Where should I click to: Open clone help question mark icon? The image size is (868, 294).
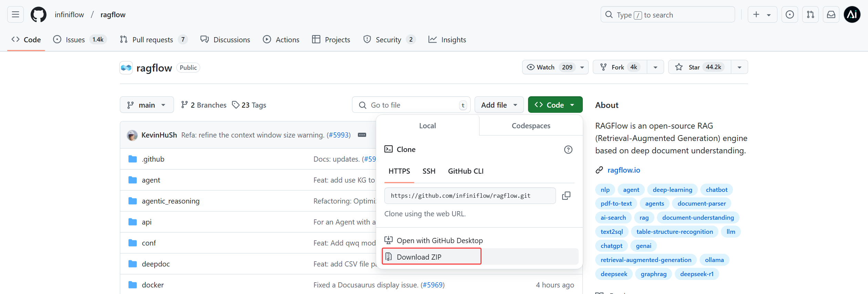pos(568,150)
